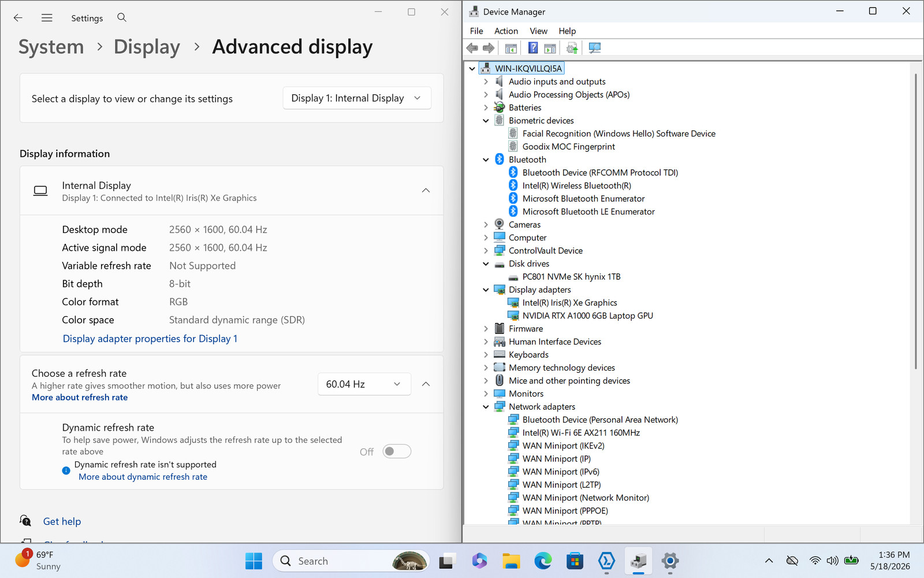Select NVIDIA RTX A1000 6GB Laptop GPU
924x578 pixels.
tap(587, 316)
